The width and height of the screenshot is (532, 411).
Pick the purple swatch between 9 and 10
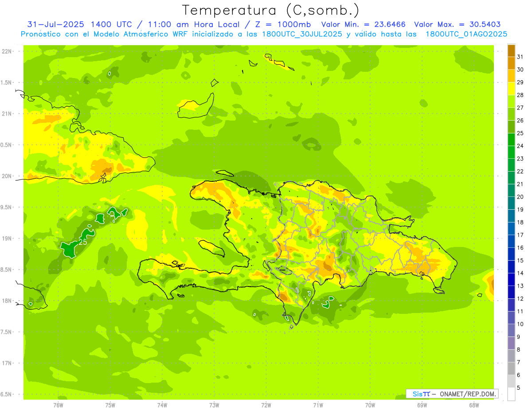[x=512, y=330]
